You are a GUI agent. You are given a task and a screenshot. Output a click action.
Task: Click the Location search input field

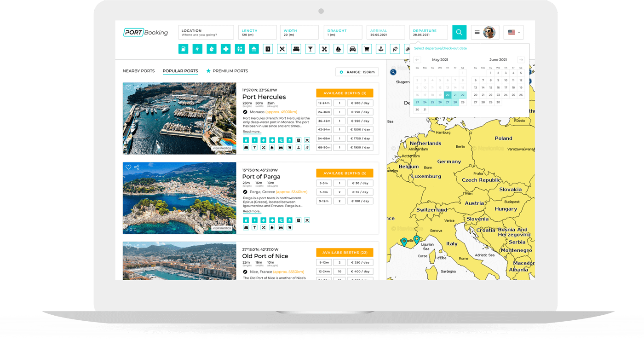(x=206, y=32)
